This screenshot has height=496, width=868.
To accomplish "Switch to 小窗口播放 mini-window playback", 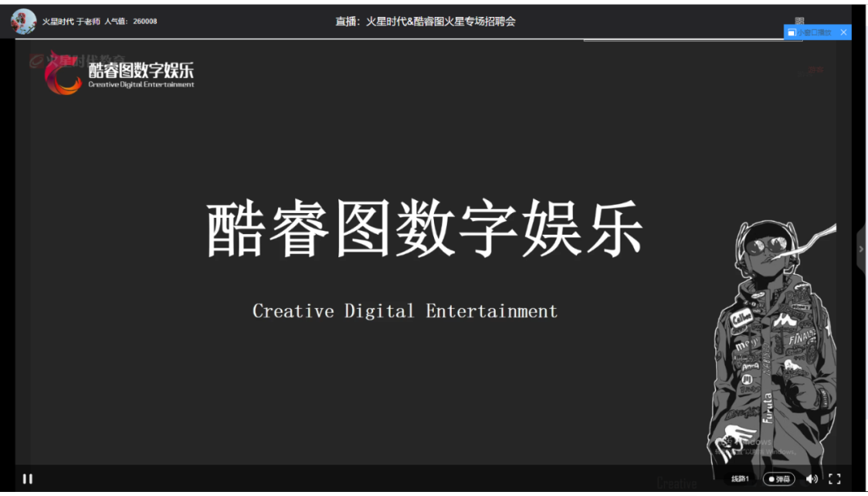I will click(x=810, y=33).
